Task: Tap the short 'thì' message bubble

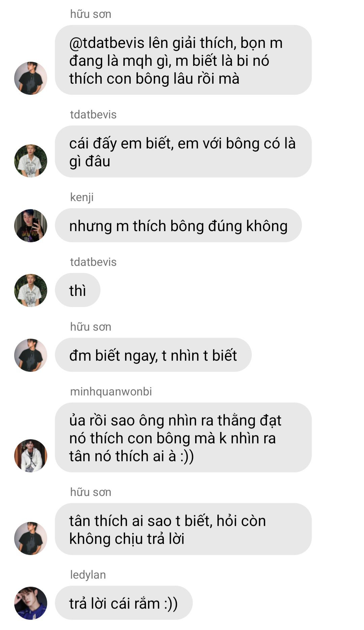Action: (78, 290)
